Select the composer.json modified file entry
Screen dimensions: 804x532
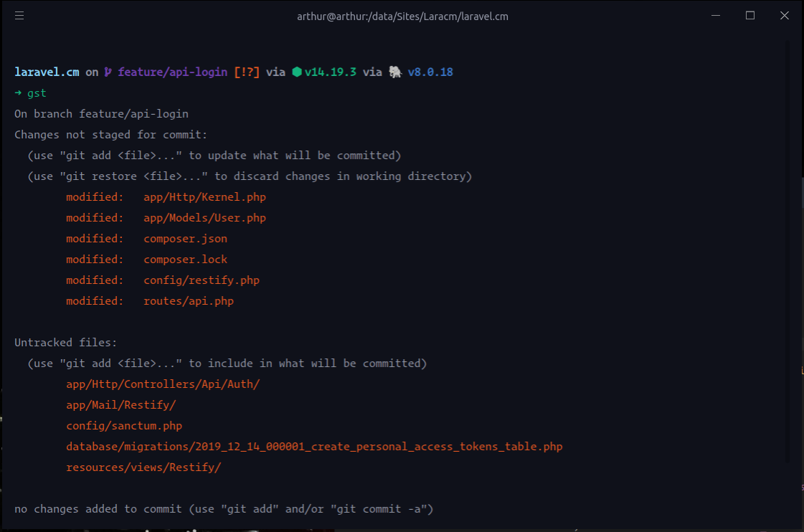[185, 238]
